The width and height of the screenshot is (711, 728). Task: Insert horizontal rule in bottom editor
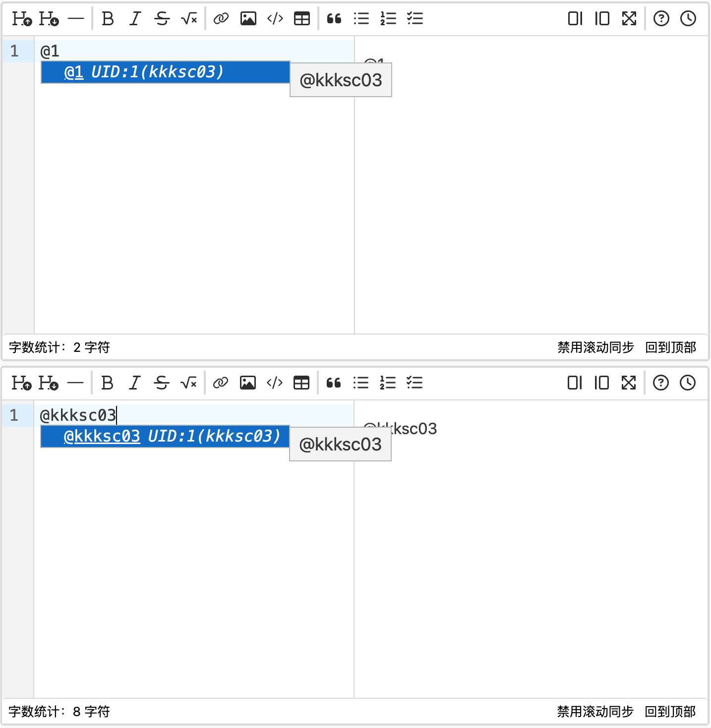pos(75,383)
